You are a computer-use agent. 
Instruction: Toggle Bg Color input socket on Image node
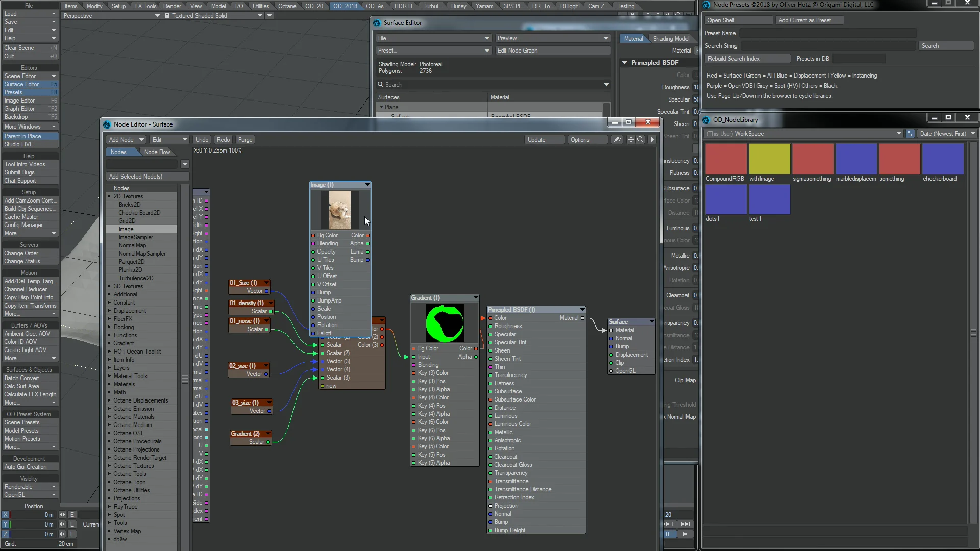coord(313,236)
